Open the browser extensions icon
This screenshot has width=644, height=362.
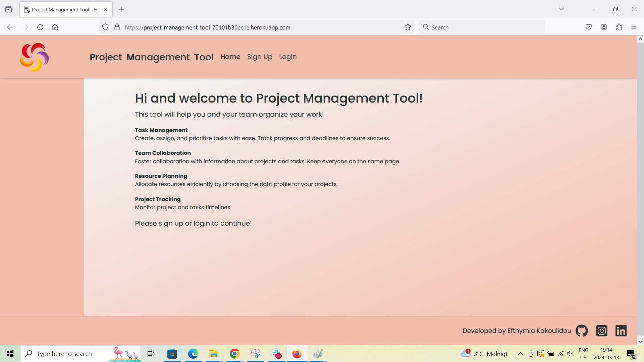619,27
